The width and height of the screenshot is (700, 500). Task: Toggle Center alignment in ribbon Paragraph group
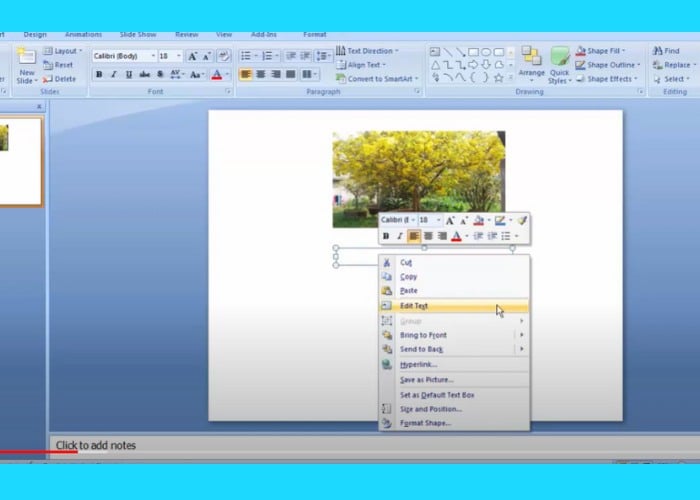point(261,74)
